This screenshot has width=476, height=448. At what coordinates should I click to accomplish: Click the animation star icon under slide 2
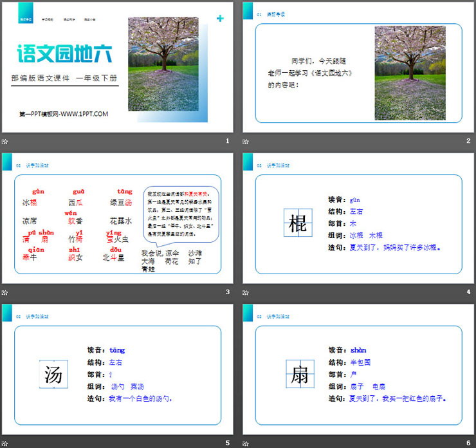click(246, 141)
